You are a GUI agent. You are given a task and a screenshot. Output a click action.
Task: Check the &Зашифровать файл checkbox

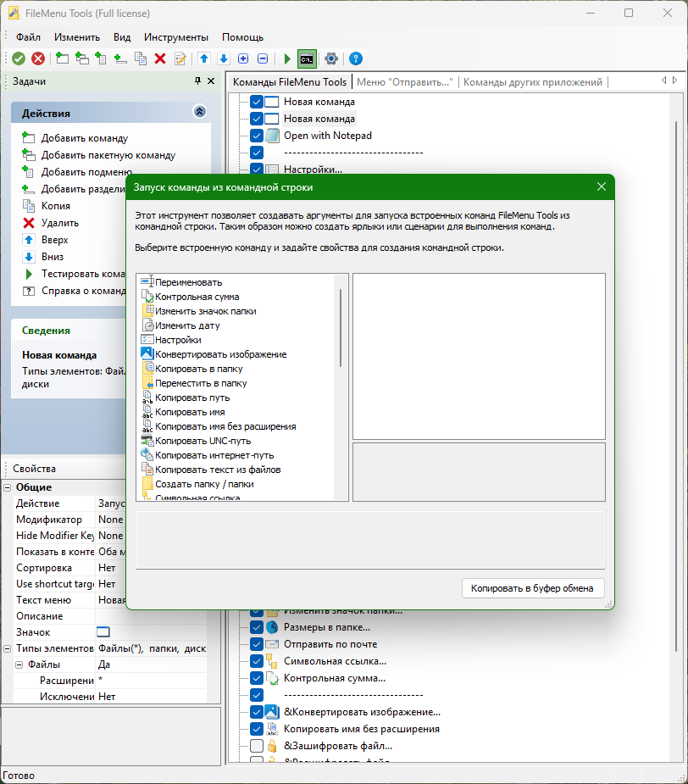point(257,746)
